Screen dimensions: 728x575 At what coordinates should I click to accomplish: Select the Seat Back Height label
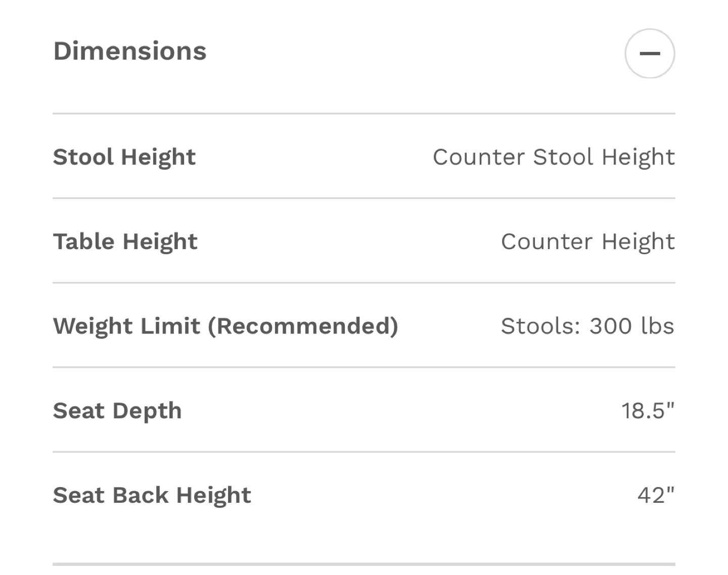(x=152, y=495)
